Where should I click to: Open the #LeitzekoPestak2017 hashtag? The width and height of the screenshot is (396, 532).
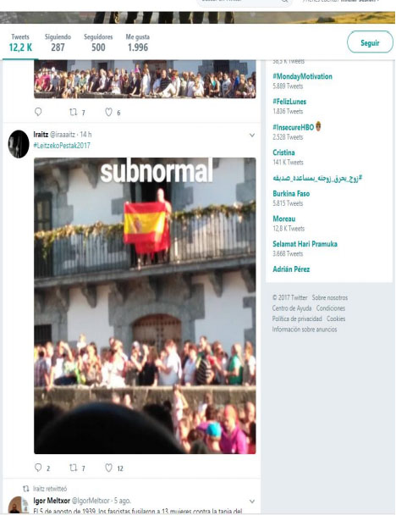point(62,145)
